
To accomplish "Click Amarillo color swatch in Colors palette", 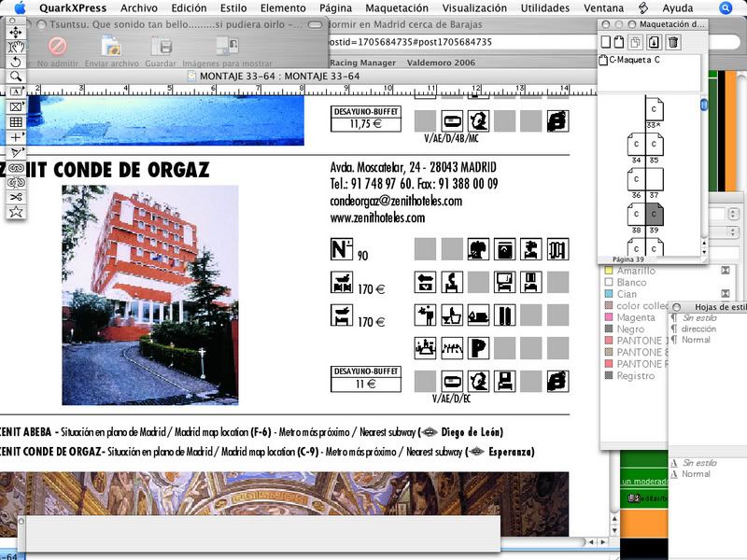I will [x=609, y=271].
